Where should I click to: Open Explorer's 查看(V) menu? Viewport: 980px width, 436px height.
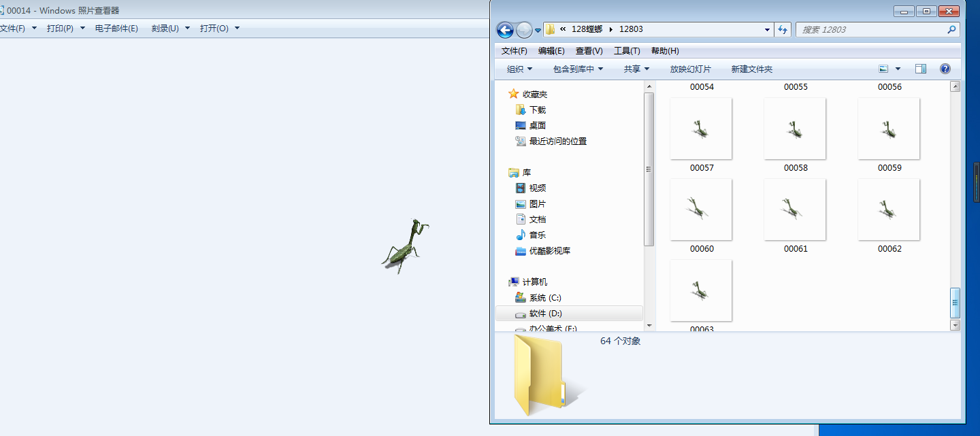tap(589, 51)
